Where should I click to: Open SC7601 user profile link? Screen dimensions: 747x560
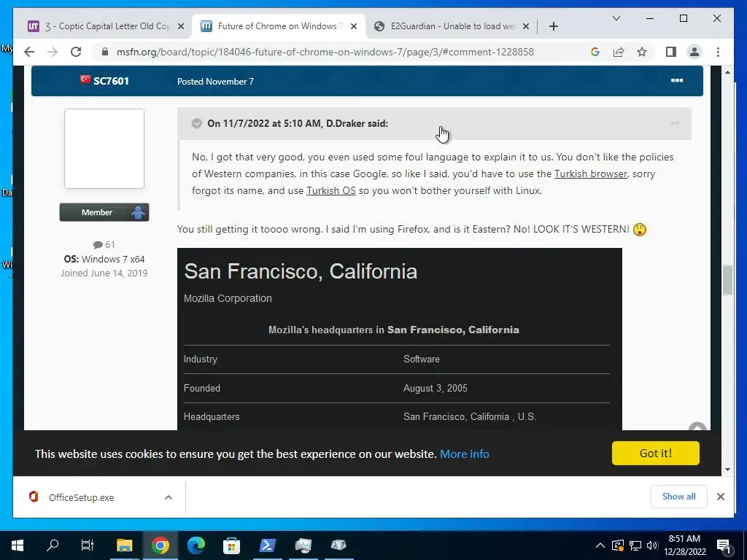[x=111, y=81]
